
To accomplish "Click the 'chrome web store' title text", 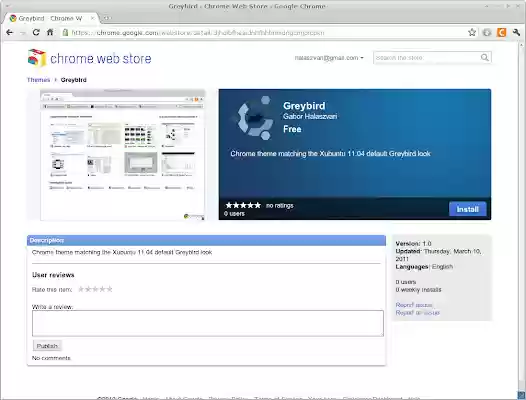I will click(101, 58).
